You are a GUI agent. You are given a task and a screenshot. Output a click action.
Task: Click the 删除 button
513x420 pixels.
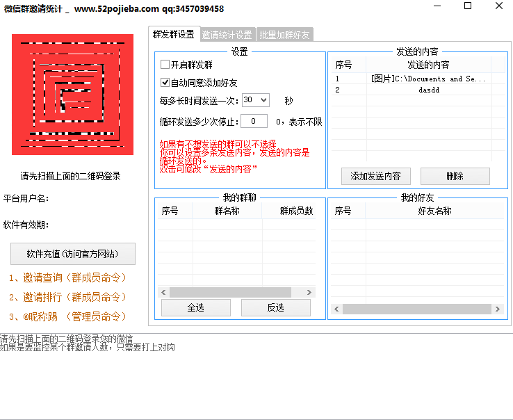pos(455,176)
